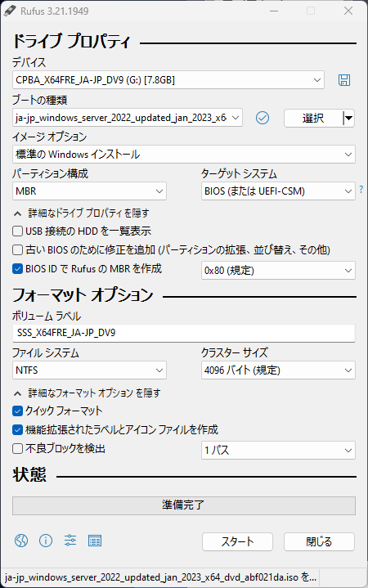The image size is (368, 588).
Task: Open application settings sliders icon
Action: (70, 541)
